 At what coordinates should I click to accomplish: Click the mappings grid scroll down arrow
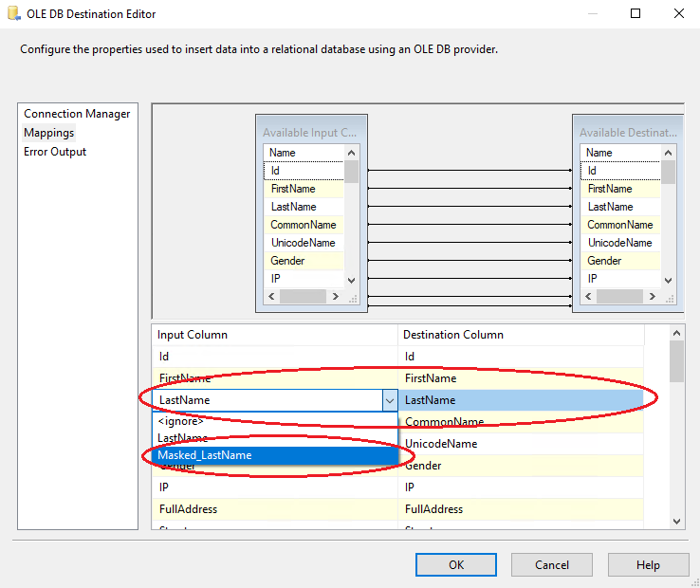[x=676, y=521]
